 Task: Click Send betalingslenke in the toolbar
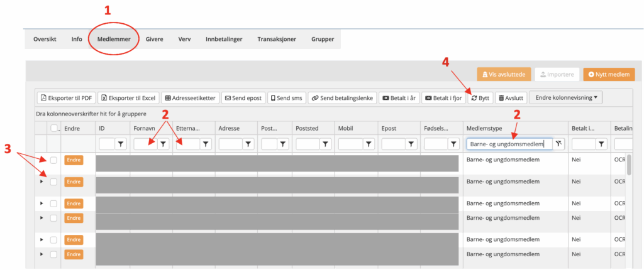[343, 98]
